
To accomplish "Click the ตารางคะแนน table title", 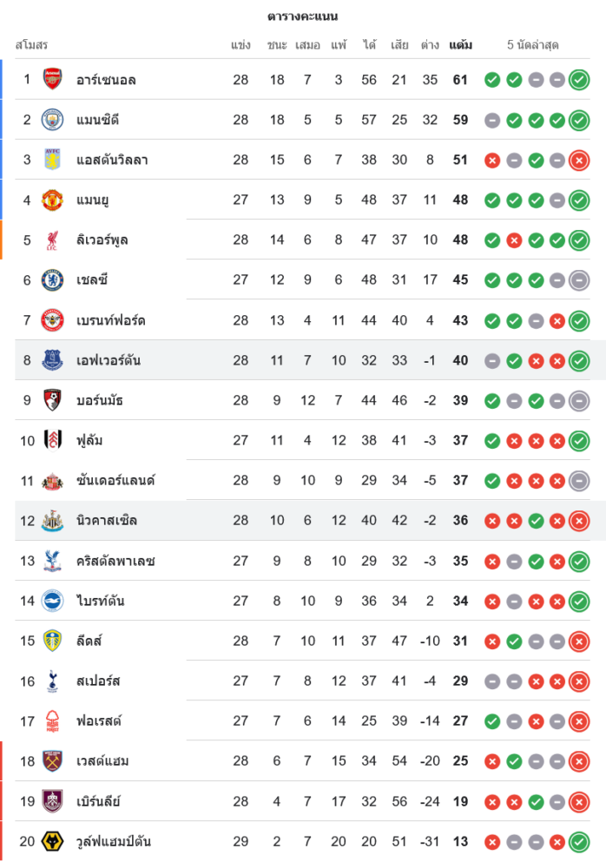I will [x=303, y=16].
